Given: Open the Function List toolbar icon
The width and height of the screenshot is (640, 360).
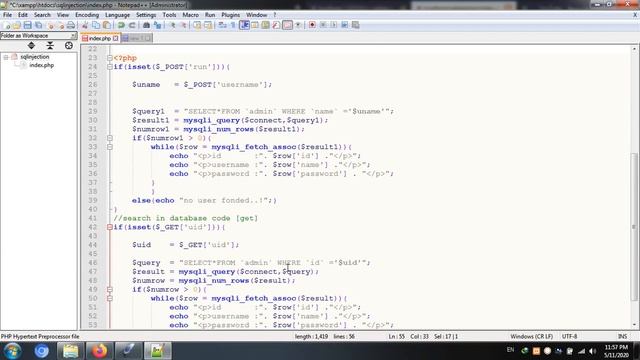Looking at the screenshot, I should 276,25.
